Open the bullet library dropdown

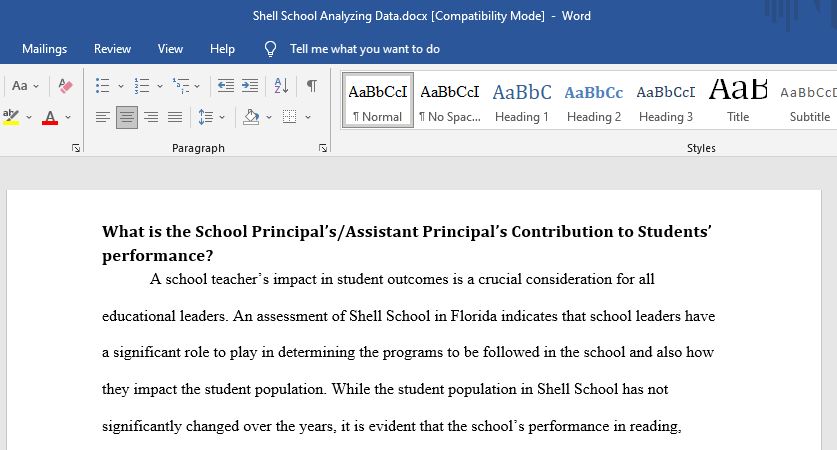click(x=121, y=86)
